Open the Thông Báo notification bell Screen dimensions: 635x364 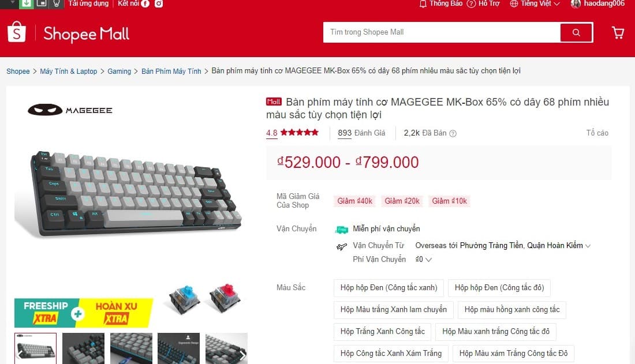[423, 4]
